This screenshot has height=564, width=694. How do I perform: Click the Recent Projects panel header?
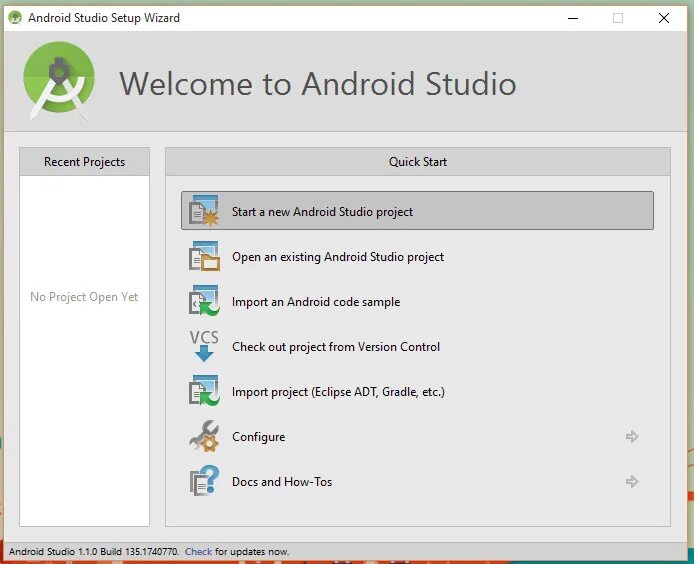tap(85, 162)
